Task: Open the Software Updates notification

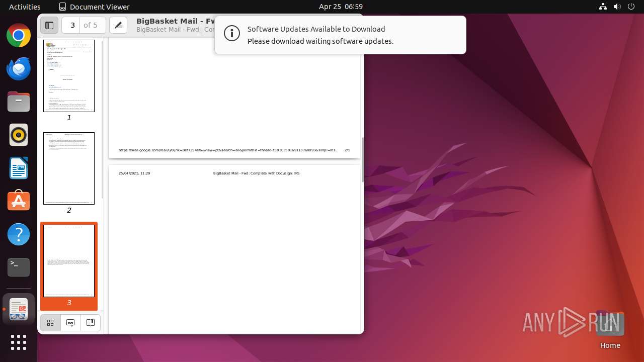Action: [340, 35]
